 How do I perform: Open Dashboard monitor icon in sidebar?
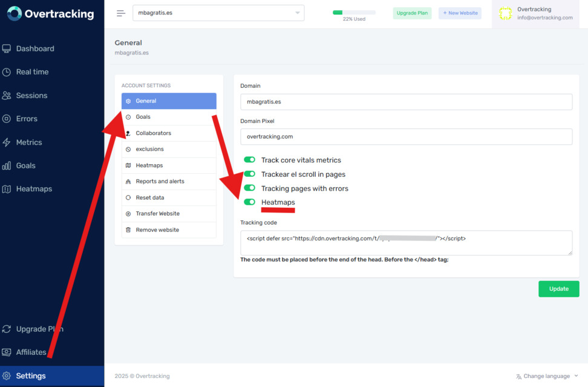point(7,48)
